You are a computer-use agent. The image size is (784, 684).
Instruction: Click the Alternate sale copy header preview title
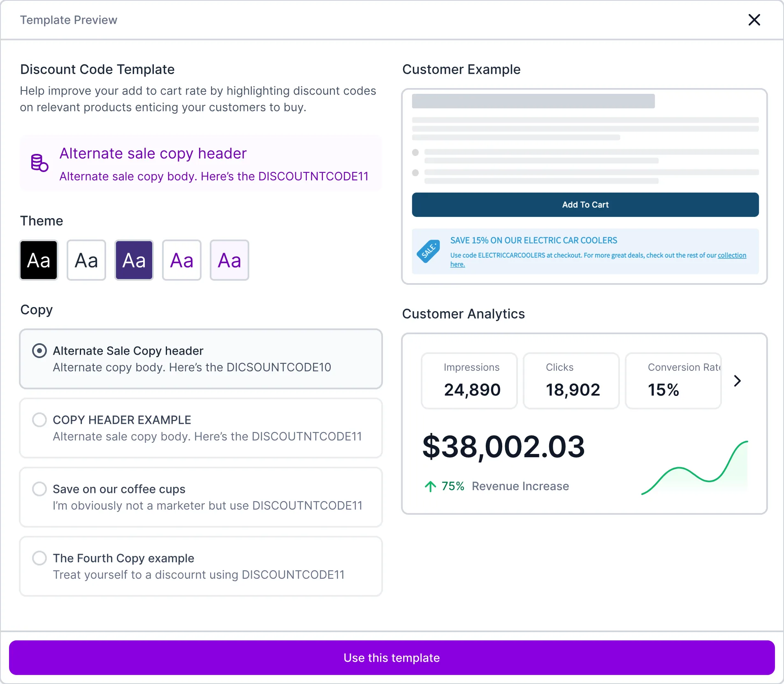(153, 154)
